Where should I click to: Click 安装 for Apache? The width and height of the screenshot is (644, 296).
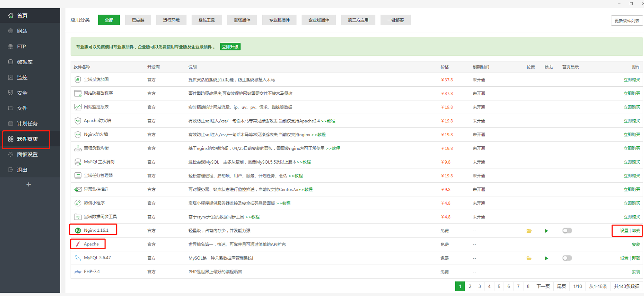[636, 245]
